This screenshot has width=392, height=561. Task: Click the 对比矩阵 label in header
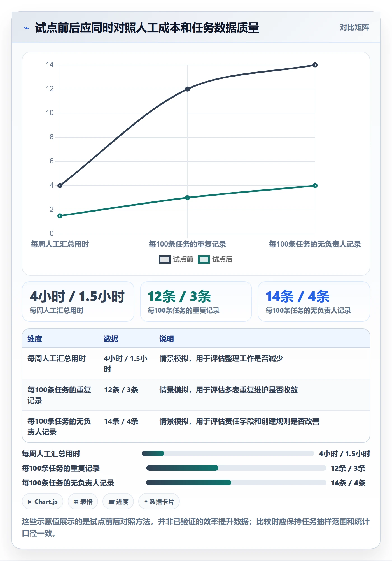(x=354, y=27)
